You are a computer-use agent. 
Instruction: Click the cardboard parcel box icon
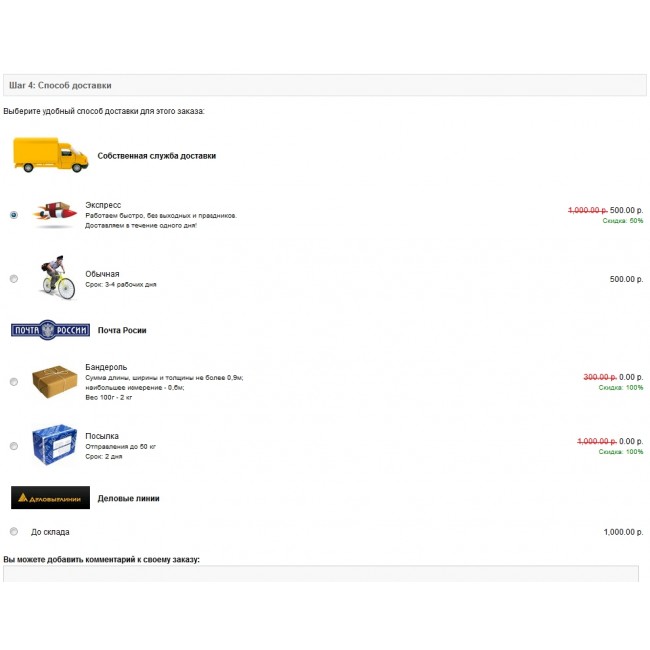tap(55, 382)
